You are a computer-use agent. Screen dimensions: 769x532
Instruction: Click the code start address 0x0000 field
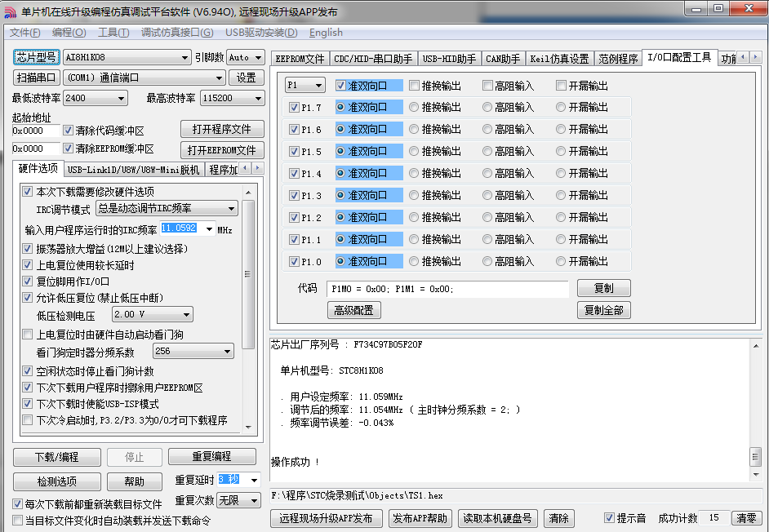point(36,131)
